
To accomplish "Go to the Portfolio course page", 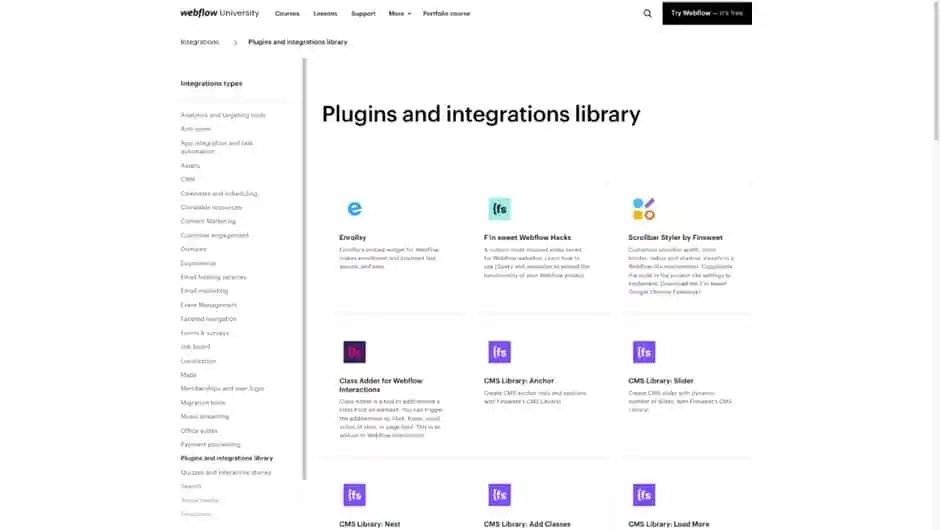I will 446,14.
